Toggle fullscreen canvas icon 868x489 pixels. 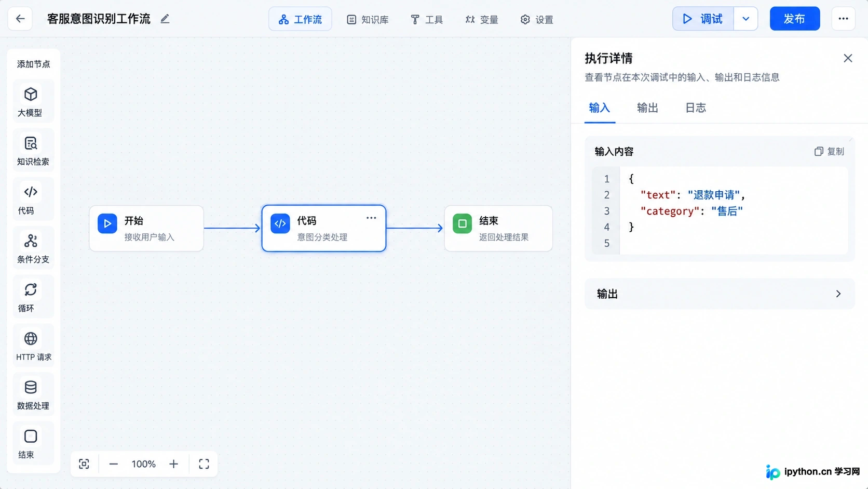[x=204, y=464]
